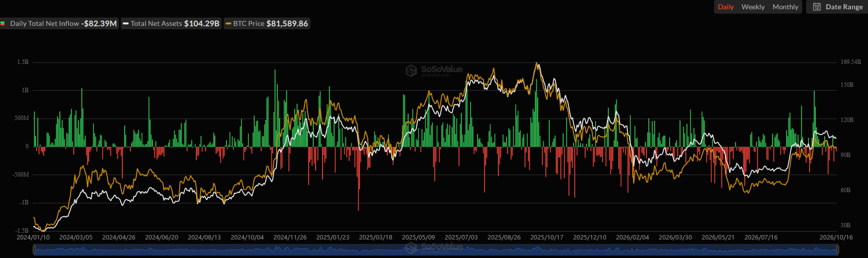The width and height of the screenshot is (868, 258).
Task: Click the 2026/05/21 x-axis date label
Action: click(x=718, y=238)
